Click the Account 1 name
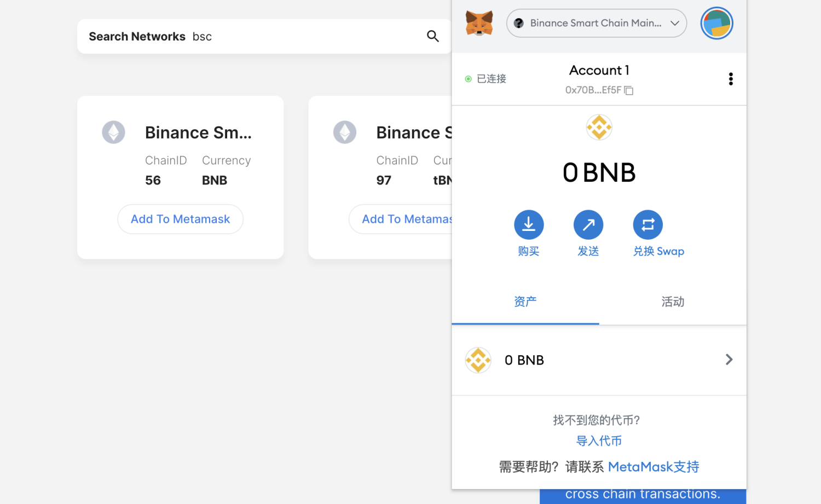 click(599, 71)
